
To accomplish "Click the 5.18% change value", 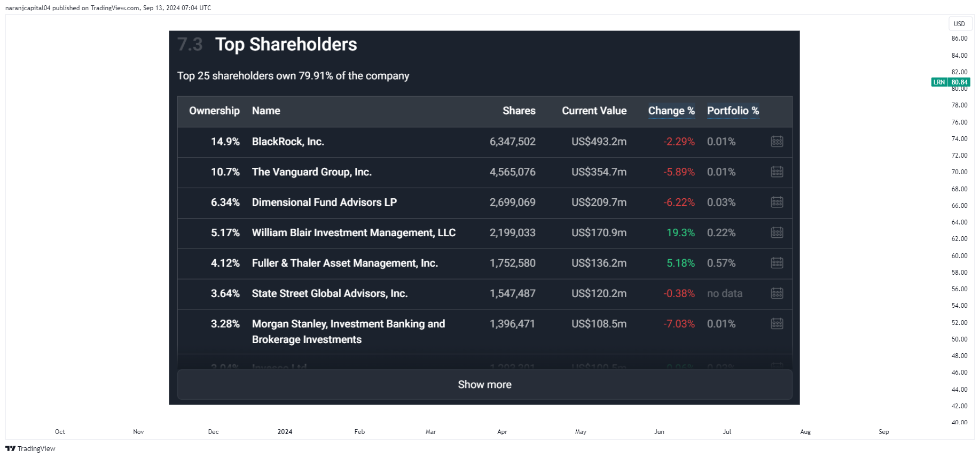I will pos(681,263).
